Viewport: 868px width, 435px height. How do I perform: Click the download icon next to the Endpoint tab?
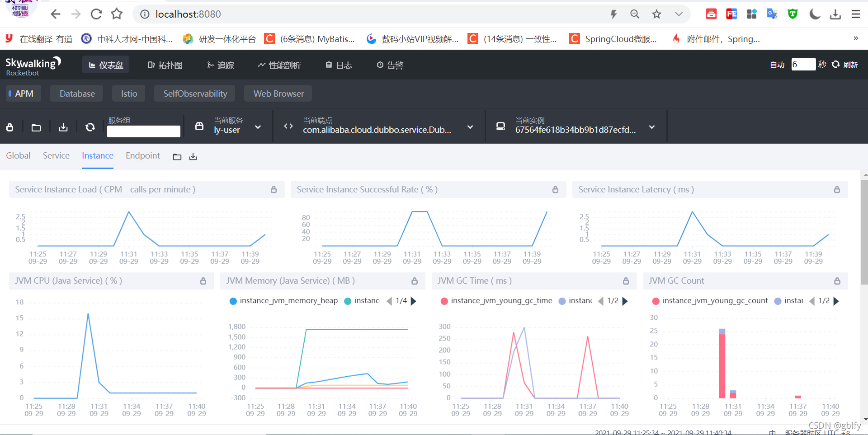pos(193,157)
